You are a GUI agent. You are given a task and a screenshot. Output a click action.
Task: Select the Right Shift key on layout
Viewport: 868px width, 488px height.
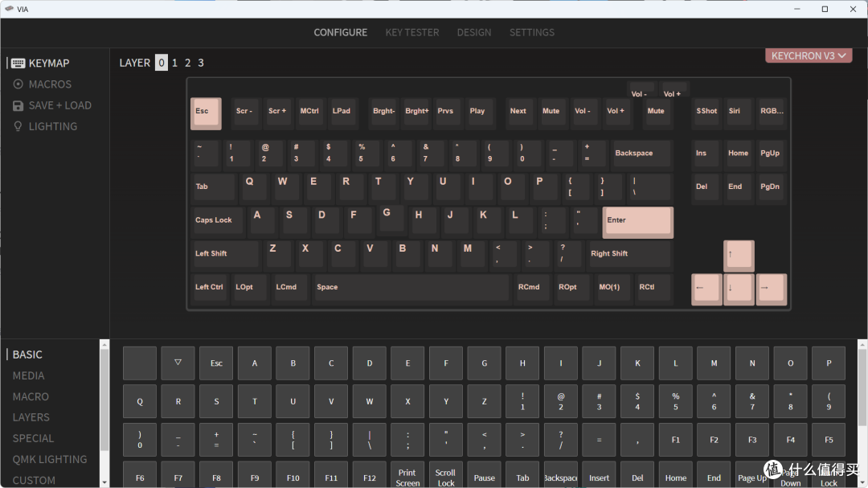pos(630,254)
